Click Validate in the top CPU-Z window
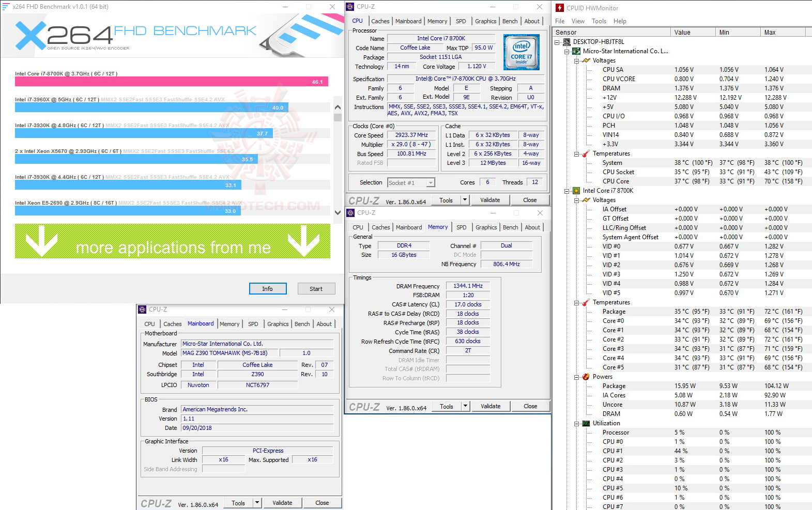The height and width of the screenshot is (510, 812). pyautogui.click(x=490, y=200)
